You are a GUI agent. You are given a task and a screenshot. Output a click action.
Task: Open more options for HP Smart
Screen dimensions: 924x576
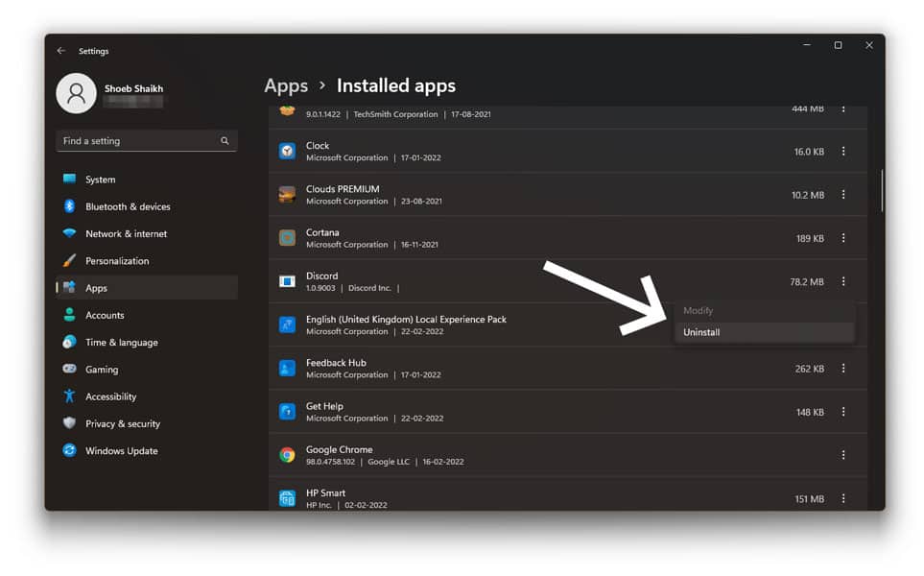pos(843,498)
